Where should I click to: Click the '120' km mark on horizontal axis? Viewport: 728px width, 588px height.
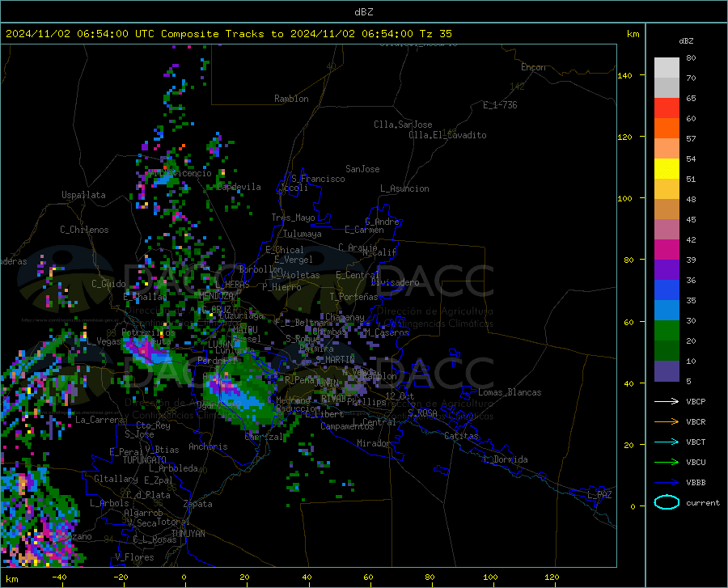click(x=552, y=577)
